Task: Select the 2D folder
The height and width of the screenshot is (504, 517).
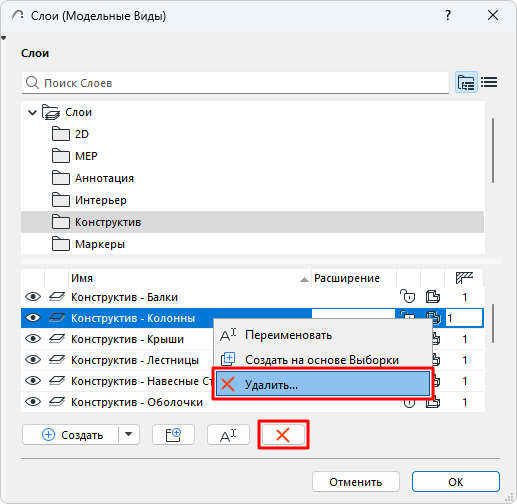Action: point(252,134)
